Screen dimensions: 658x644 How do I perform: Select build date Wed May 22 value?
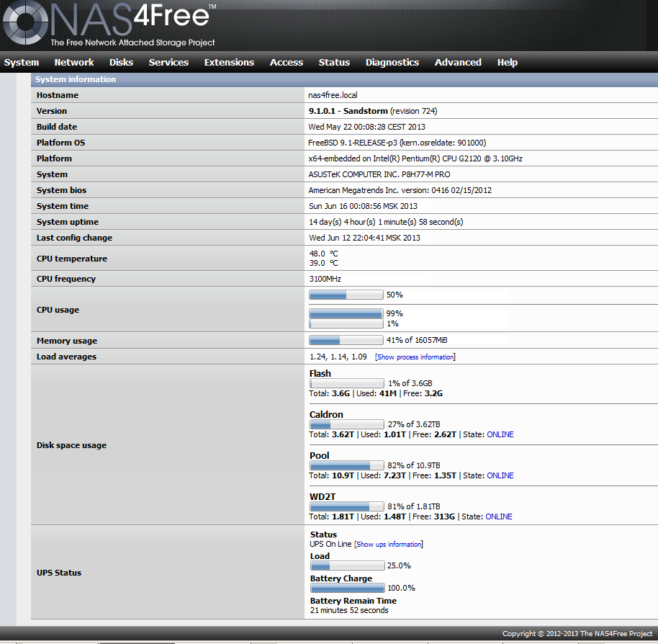[366, 127]
